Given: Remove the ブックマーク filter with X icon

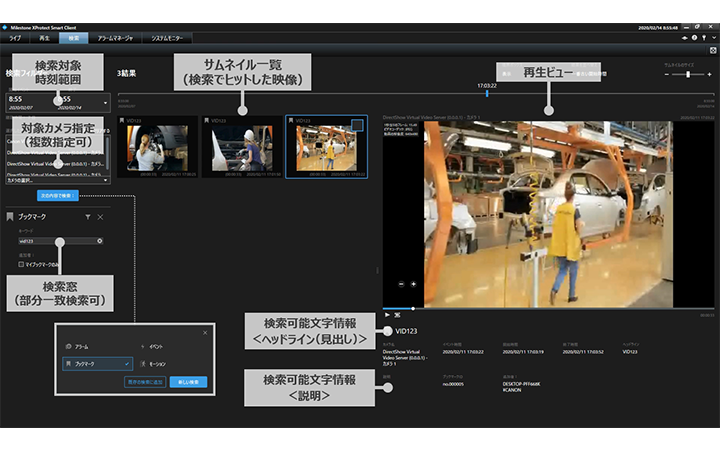Looking at the screenshot, I should pyautogui.click(x=100, y=216).
